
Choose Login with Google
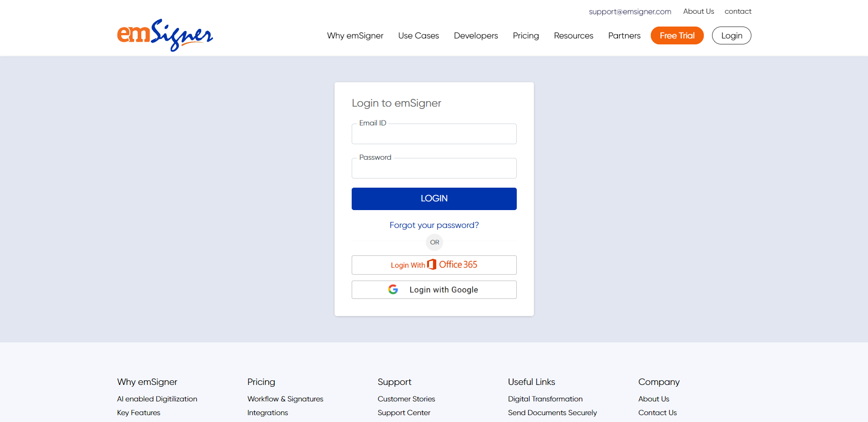coord(434,290)
